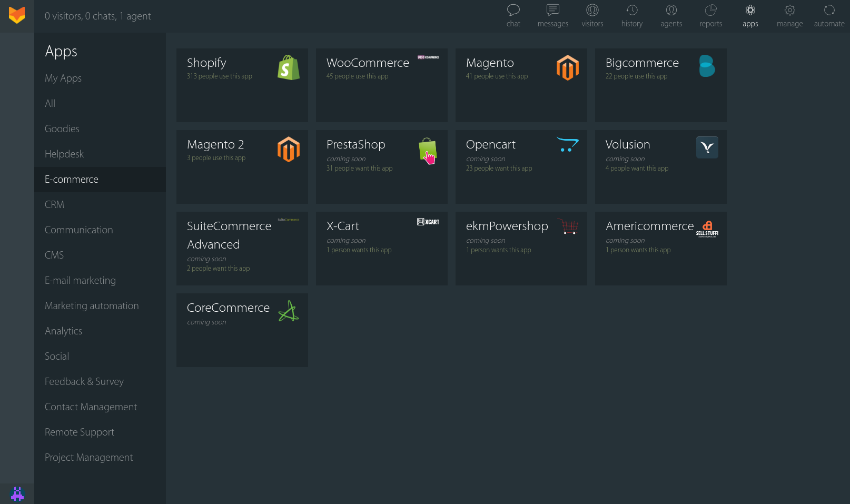
Task: Open the messages icon in top bar
Action: [x=552, y=11]
